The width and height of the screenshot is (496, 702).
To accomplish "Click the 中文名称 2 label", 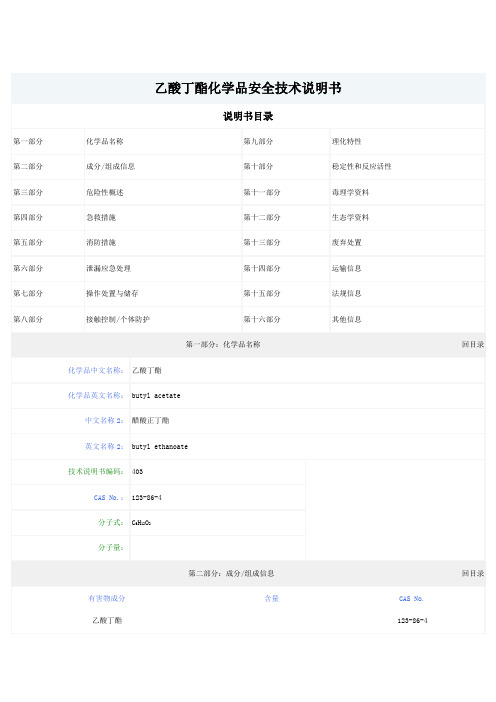I will click(104, 420).
